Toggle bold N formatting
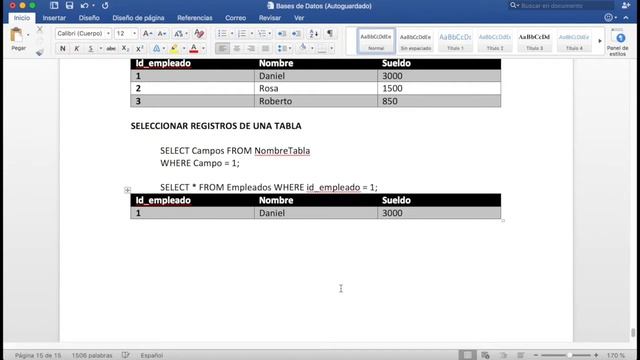Viewport: 640px width, 360px height. 62,49
